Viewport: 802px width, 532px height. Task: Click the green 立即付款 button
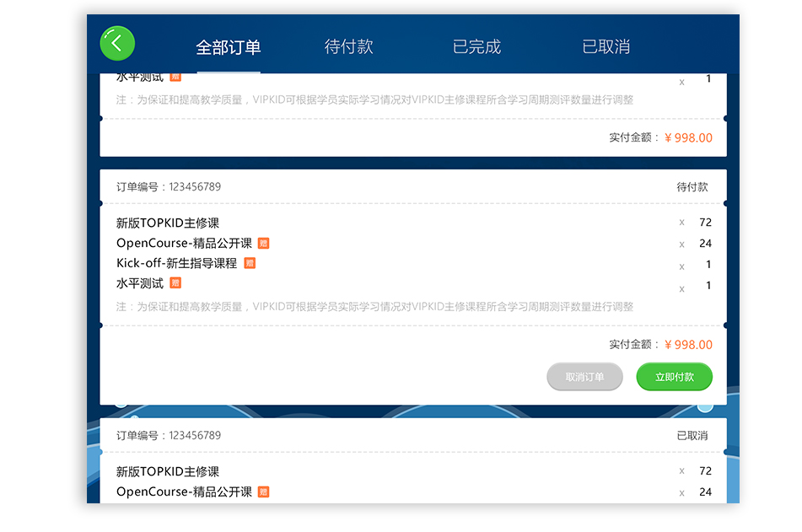point(674,377)
